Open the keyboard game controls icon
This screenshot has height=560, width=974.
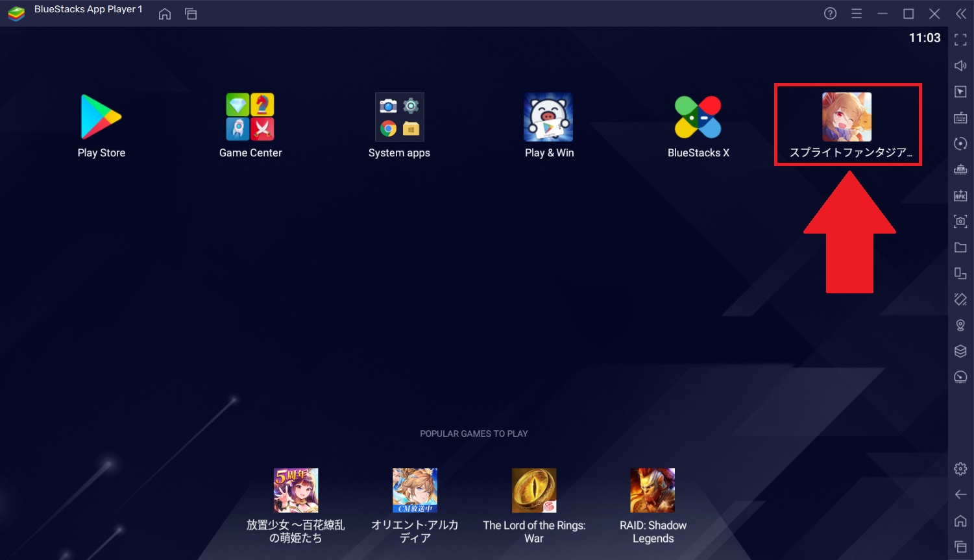click(x=960, y=117)
